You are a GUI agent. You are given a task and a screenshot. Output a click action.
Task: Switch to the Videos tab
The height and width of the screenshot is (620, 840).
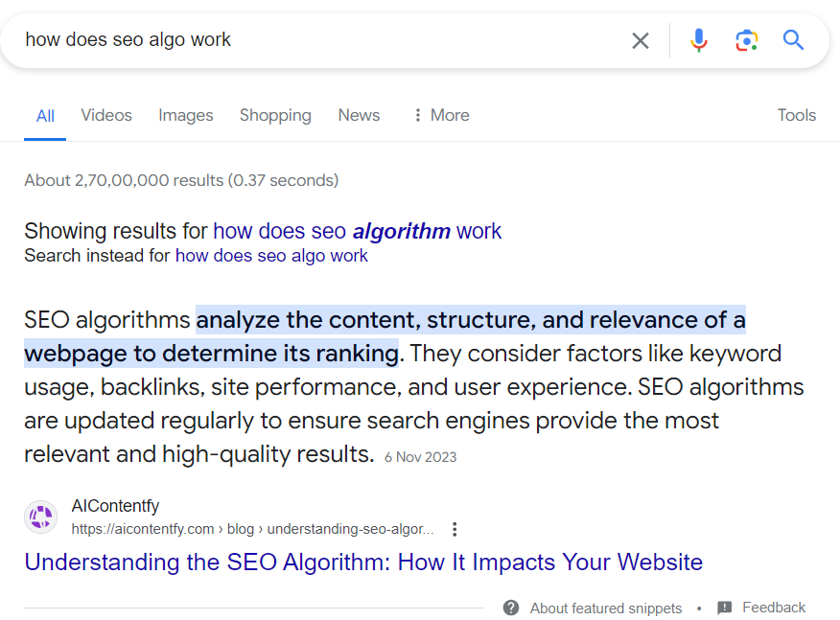point(105,115)
